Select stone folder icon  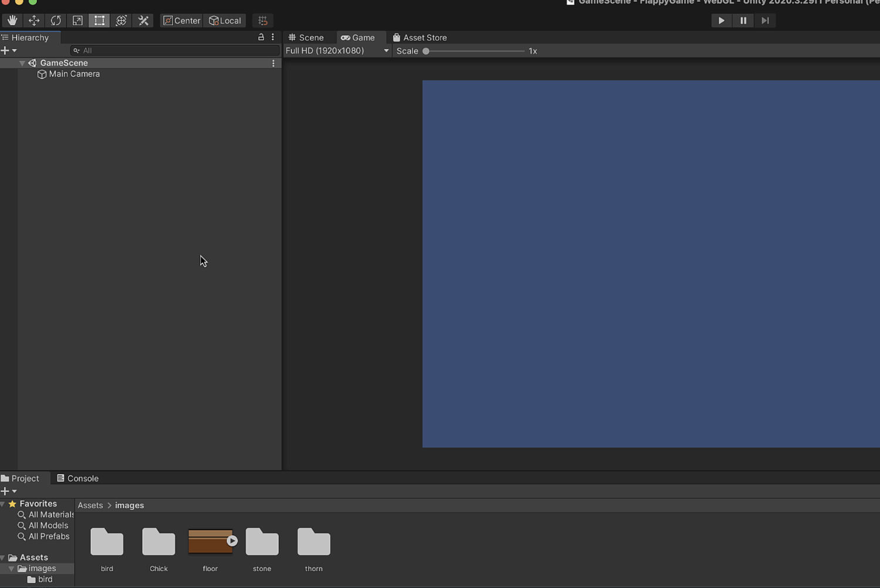pos(262,542)
